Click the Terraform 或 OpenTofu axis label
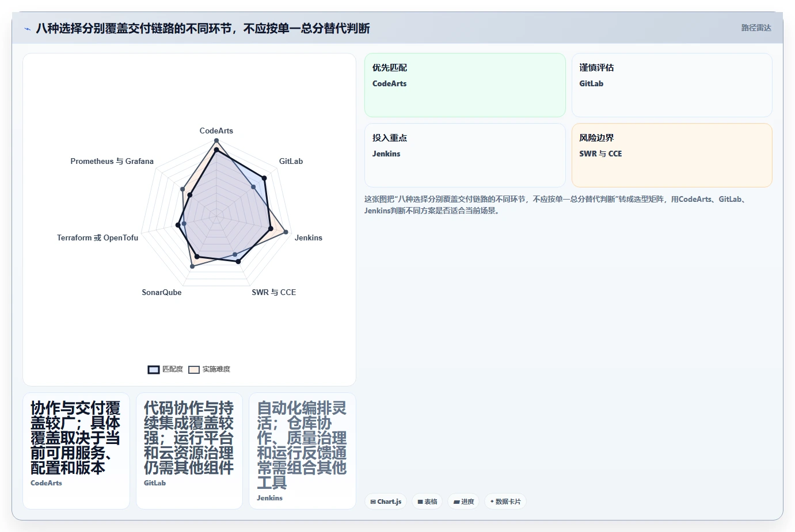Viewport: 795px width, 532px height. (x=97, y=238)
